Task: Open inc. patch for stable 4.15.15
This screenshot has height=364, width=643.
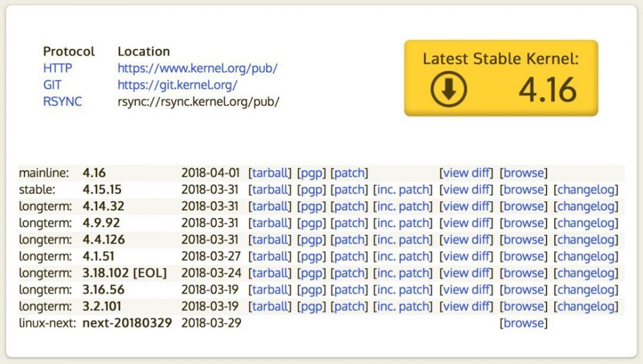Action: click(x=403, y=190)
